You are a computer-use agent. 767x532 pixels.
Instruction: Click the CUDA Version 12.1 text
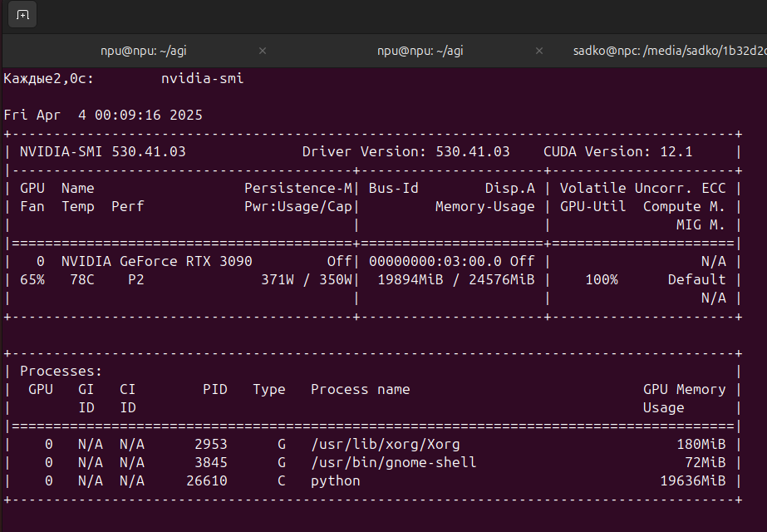(619, 151)
